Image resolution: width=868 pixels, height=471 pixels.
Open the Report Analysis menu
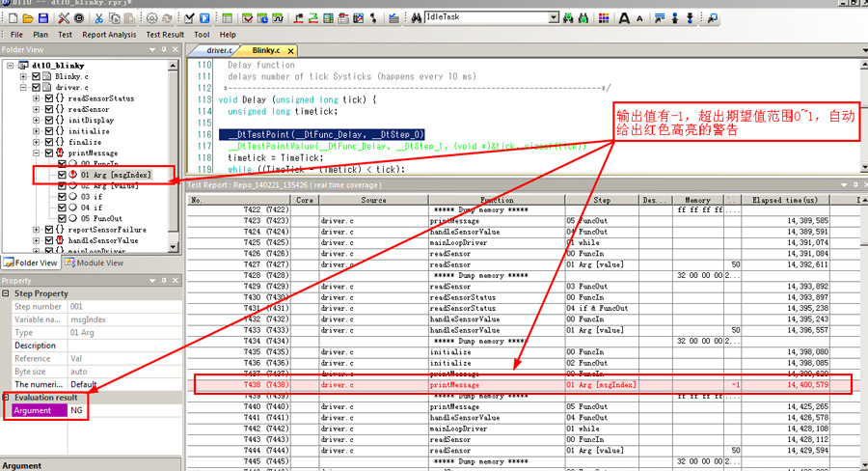tap(109, 35)
